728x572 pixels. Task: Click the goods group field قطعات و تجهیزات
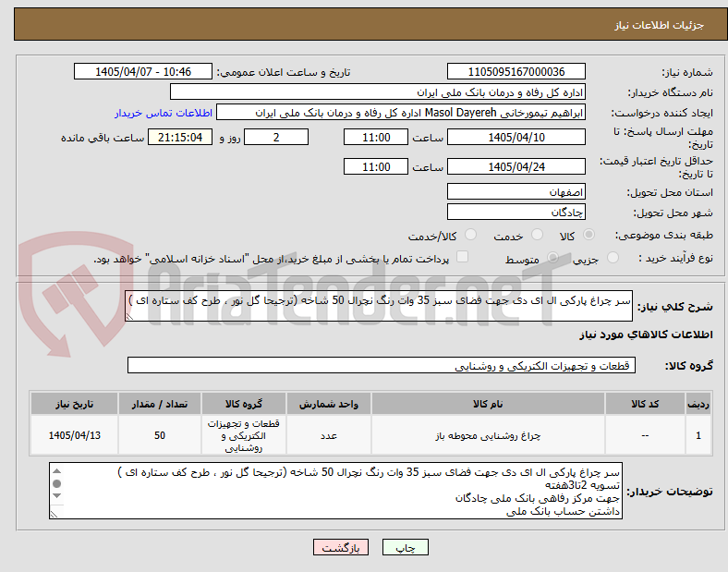click(382, 365)
